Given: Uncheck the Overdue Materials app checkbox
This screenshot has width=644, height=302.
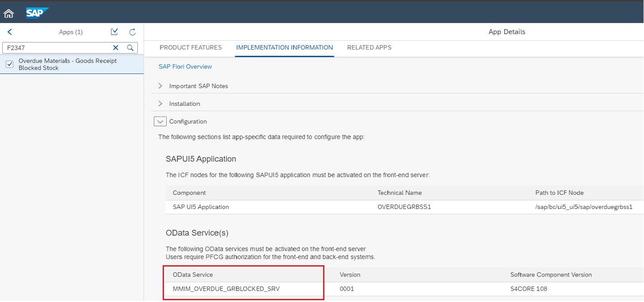Looking at the screenshot, I should 9,64.
